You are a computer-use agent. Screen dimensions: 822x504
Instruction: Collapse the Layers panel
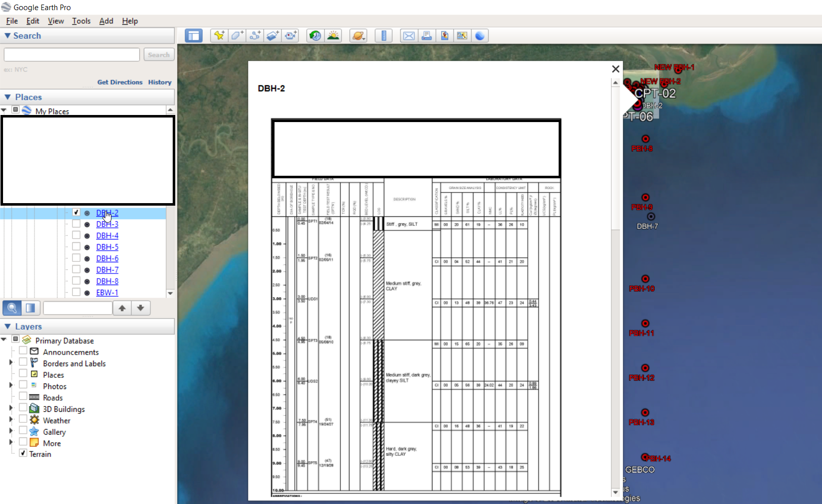(9, 326)
